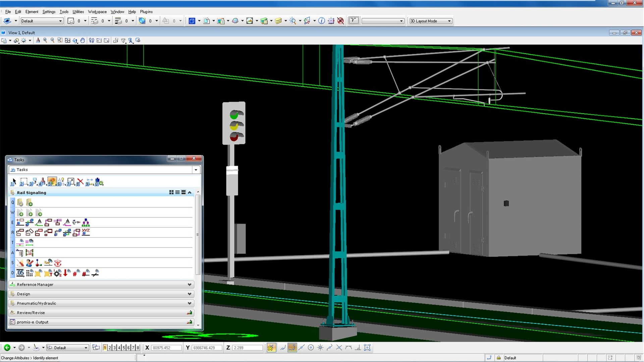Toggle the AccuSnap button
Image resolution: width=644 pixels, height=362 pixels.
[271, 348]
